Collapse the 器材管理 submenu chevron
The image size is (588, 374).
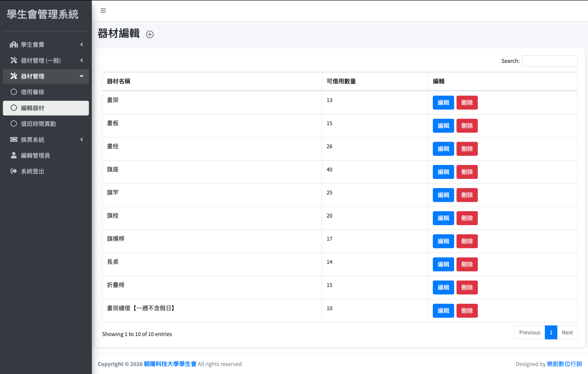82,76
